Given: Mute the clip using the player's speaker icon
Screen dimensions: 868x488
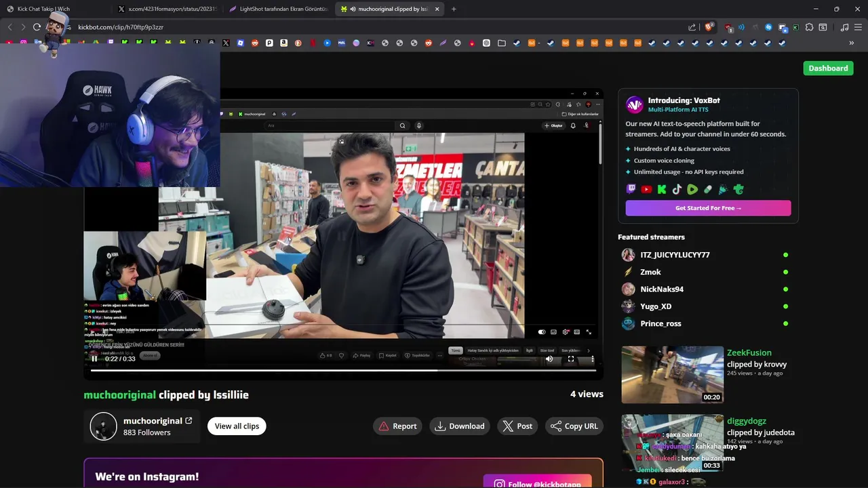Looking at the screenshot, I should 549,359.
